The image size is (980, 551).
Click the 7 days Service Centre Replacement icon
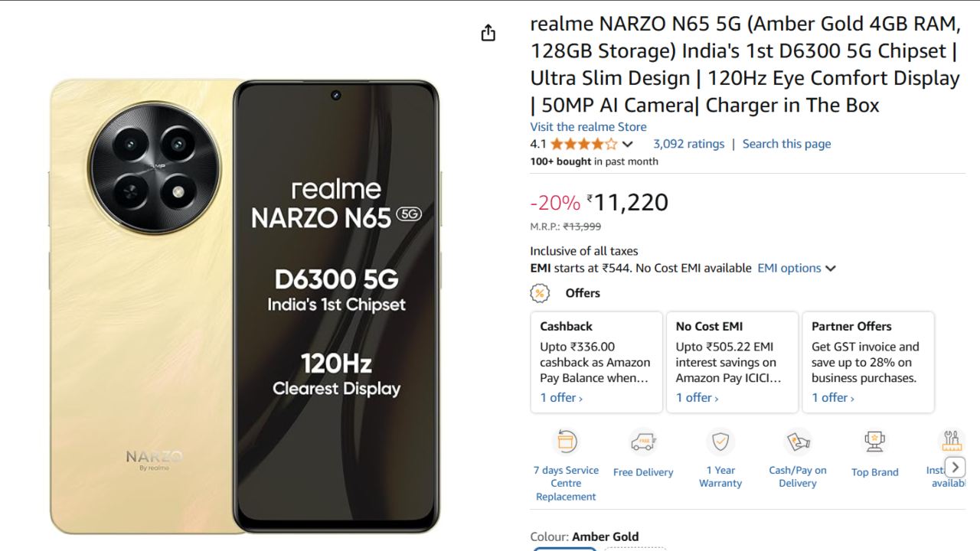[566, 442]
